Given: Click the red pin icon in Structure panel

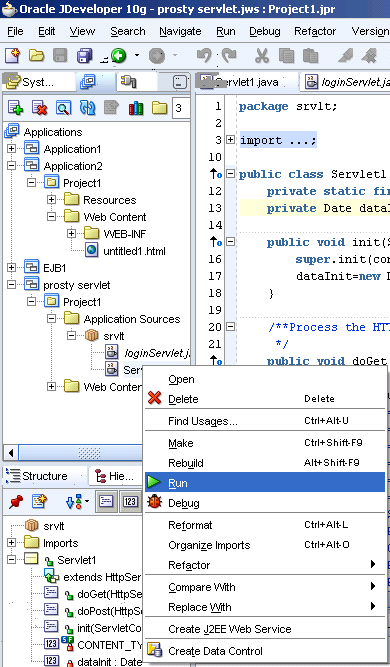Looking at the screenshot, I should pyautogui.click(x=16, y=502).
